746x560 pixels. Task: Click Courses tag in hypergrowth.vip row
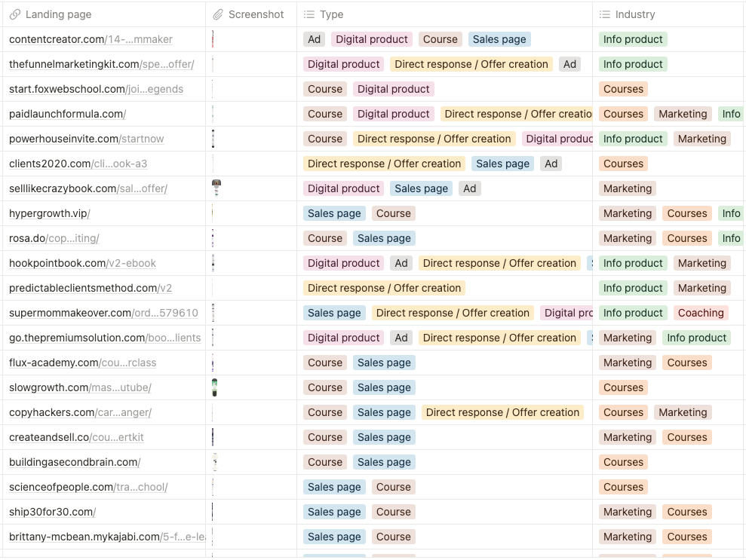point(687,213)
